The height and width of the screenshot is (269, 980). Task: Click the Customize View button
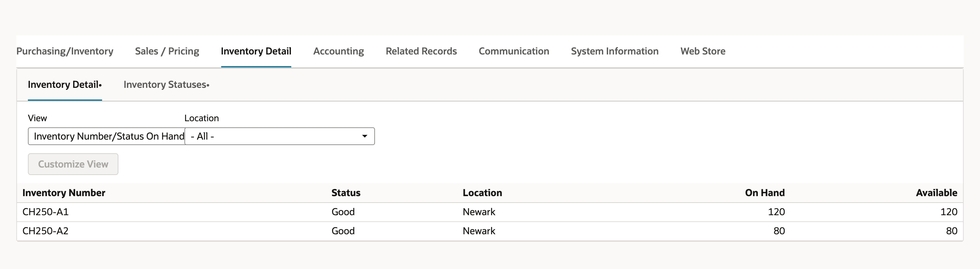pyautogui.click(x=73, y=164)
